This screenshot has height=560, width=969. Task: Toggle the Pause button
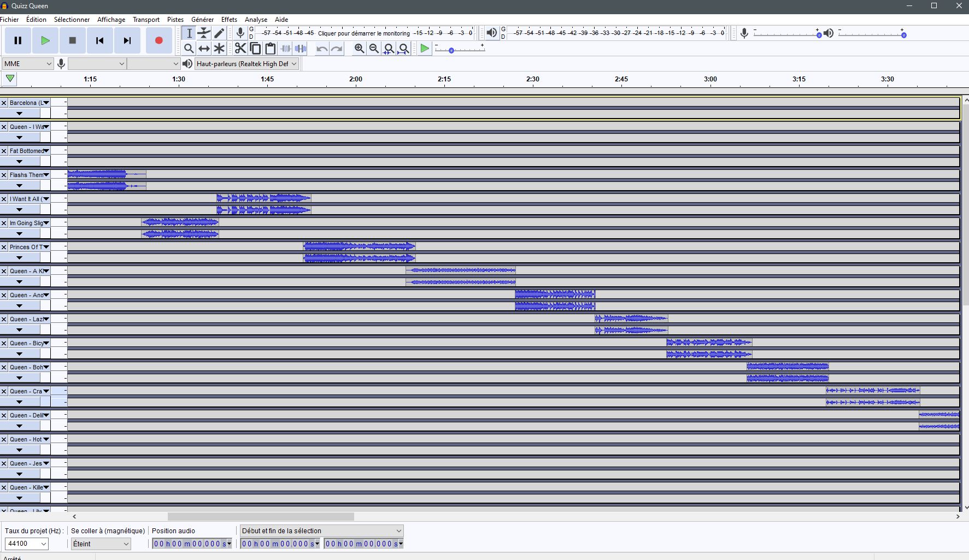coord(18,40)
